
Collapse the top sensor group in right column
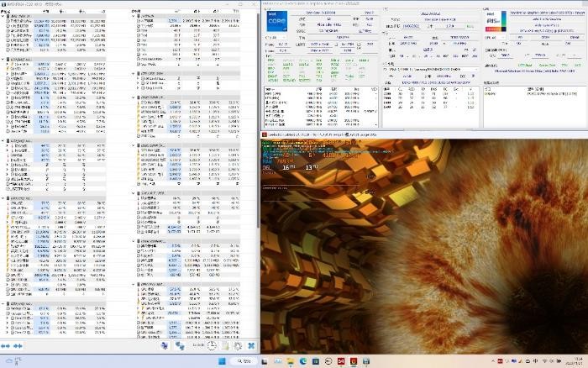click(x=139, y=14)
